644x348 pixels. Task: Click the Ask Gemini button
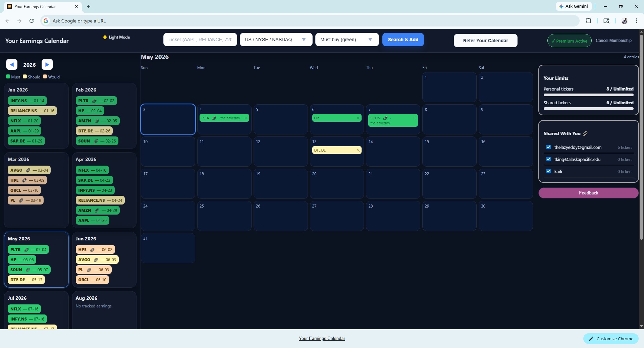pos(574,6)
